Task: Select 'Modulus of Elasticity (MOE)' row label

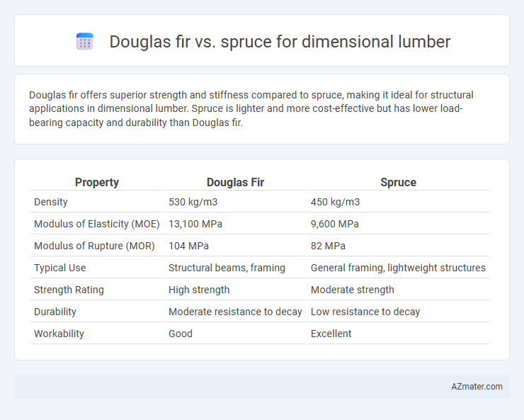Action: [x=97, y=224]
